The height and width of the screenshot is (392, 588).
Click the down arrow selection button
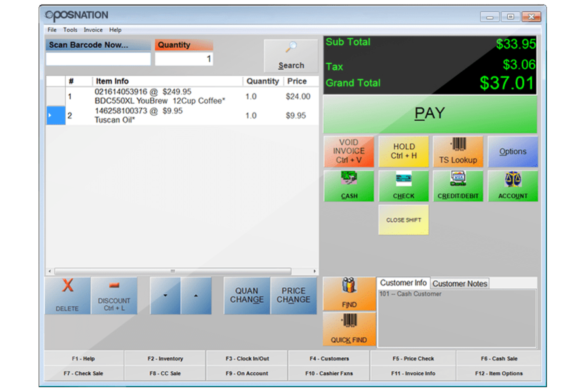tap(165, 295)
